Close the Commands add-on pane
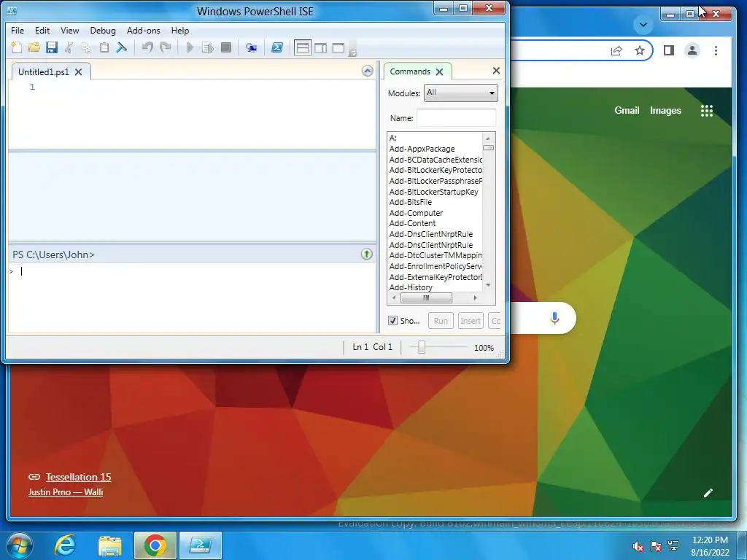Screen dimensions: 747x560 (x=496, y=71)
